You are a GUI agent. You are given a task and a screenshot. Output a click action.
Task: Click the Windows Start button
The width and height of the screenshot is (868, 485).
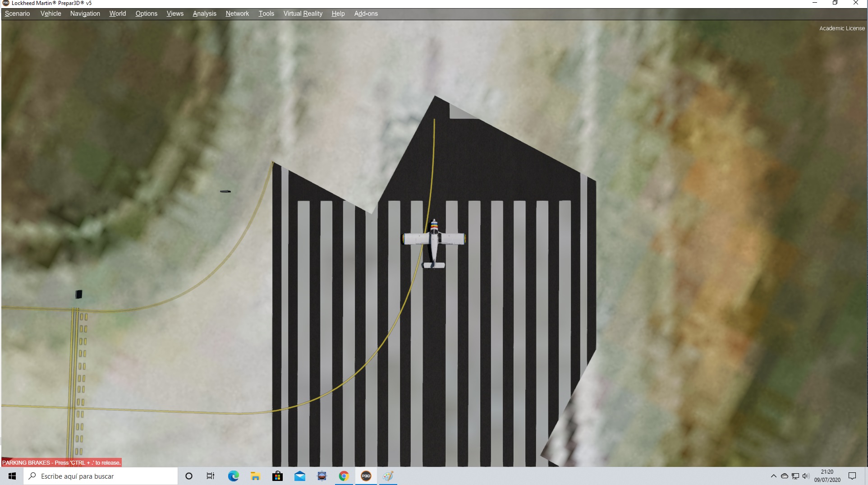coord(12,476)
